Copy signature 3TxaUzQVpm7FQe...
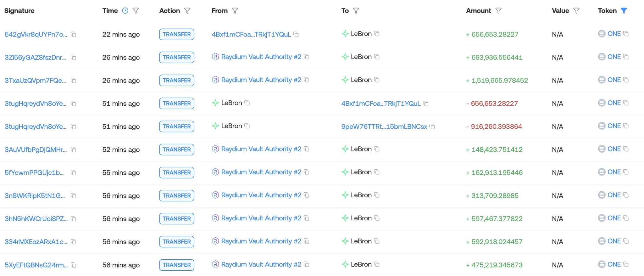644x276 pixels. tap(74, 81)
